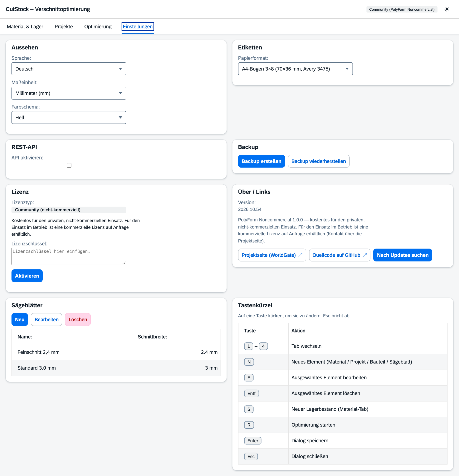This screenshot has height=476, width=459.
Task: Change the Esc shortcut key
Action: (x=251, y=457)
